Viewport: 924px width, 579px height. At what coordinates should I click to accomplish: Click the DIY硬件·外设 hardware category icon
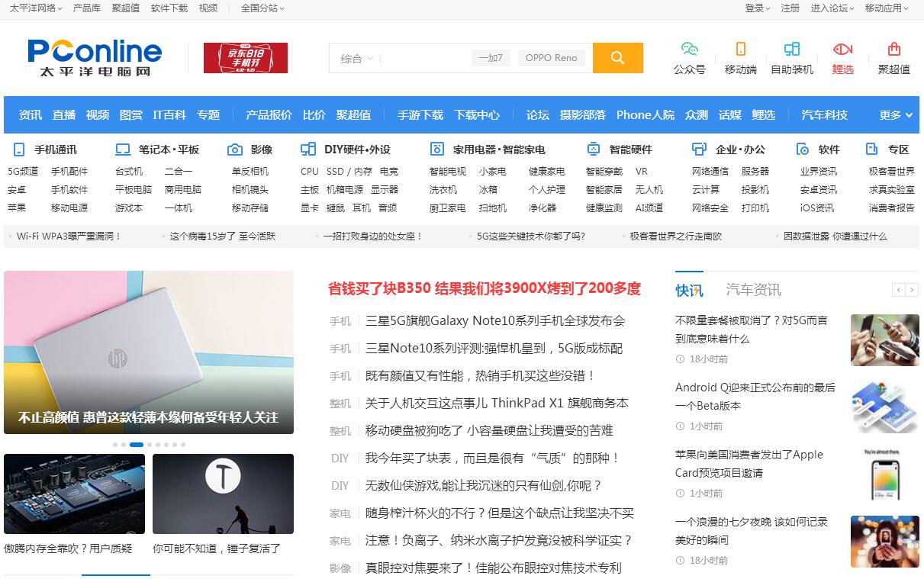point(309,149)
